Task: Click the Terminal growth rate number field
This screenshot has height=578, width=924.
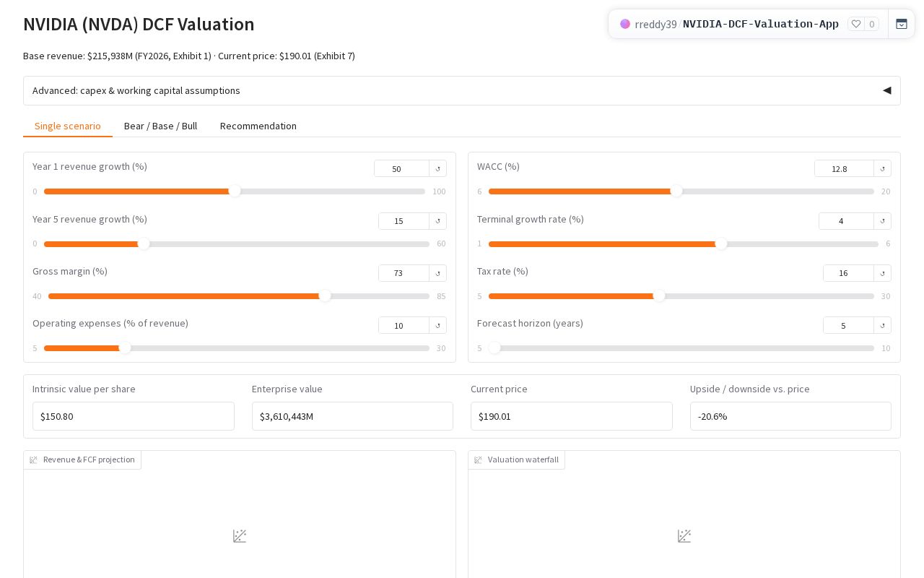Action: click(846, 221)
